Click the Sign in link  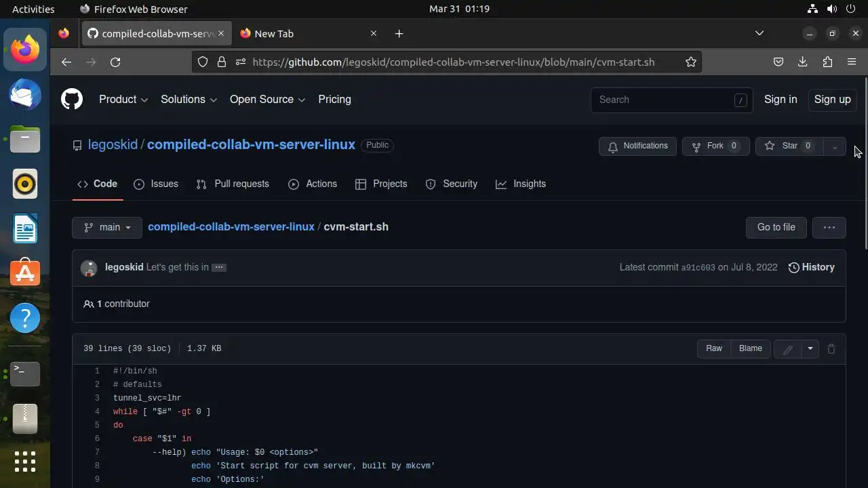pyautogui.click(x=781, y=99)
